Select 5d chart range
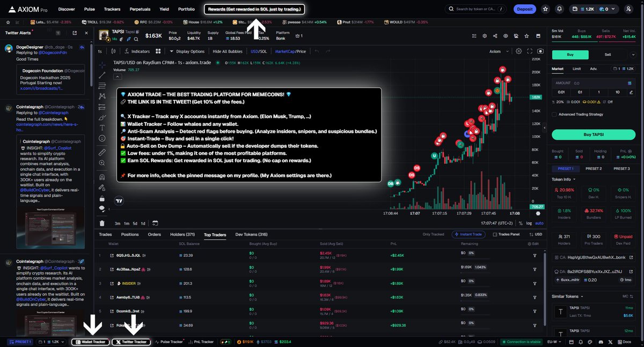Viewport: 644px width, 347px height. (x=135, y=223)
